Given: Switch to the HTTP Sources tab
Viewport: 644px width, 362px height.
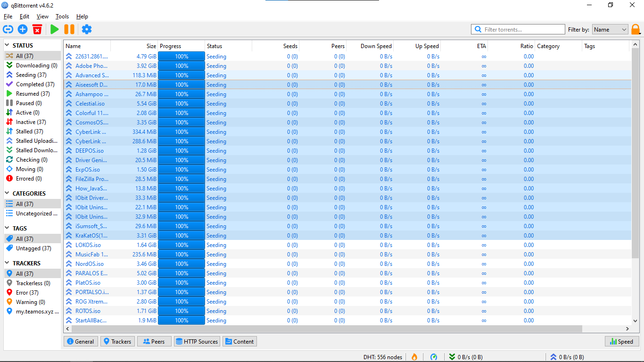Looking at the screenshot, I should point(197,342).
